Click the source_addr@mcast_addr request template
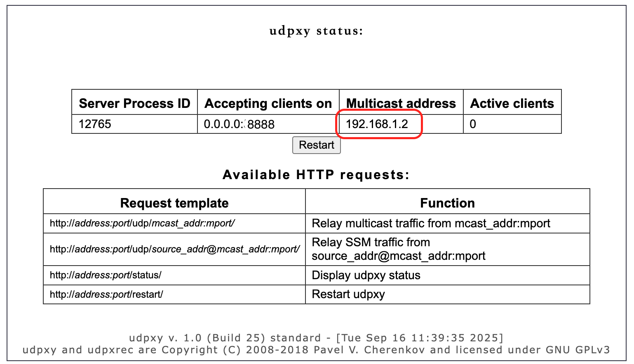The width and height of the screenshot is (634, 364). coord(174,249)
